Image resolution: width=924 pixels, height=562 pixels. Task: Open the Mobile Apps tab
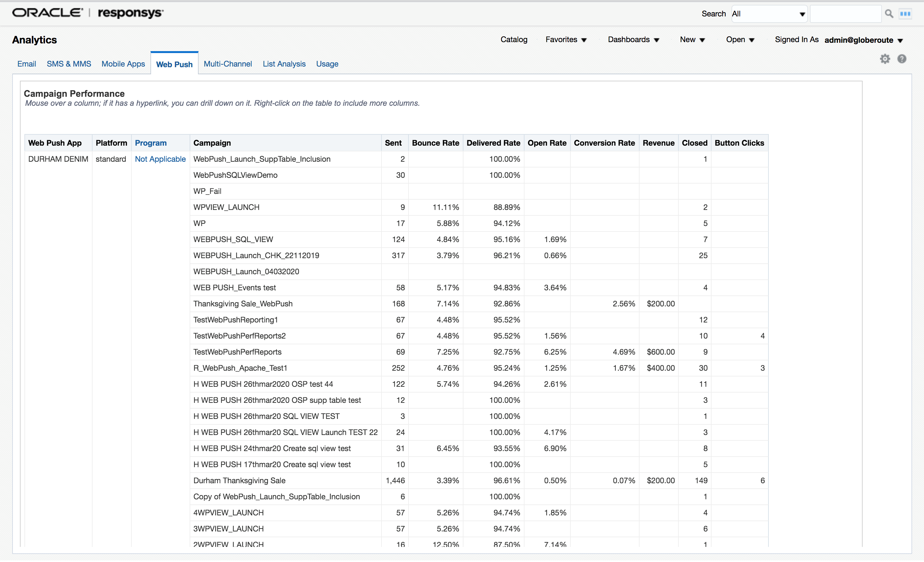[123, 64]
